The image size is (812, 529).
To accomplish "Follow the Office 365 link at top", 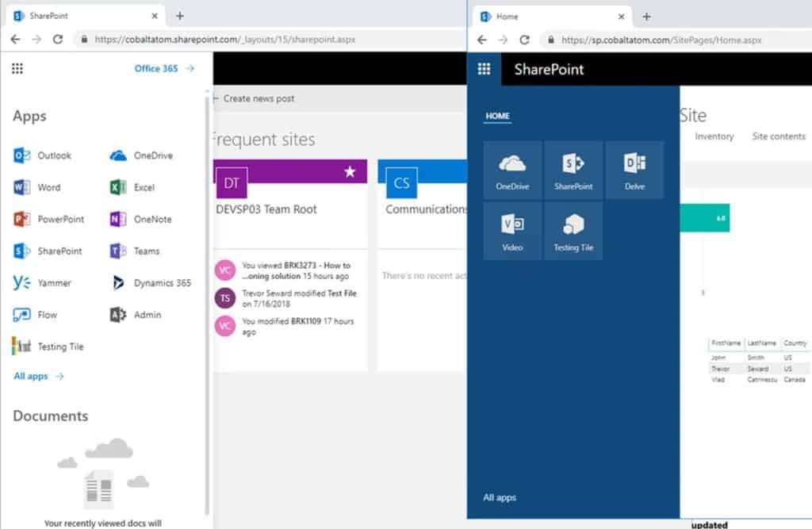I will click(x=155, y=68).
